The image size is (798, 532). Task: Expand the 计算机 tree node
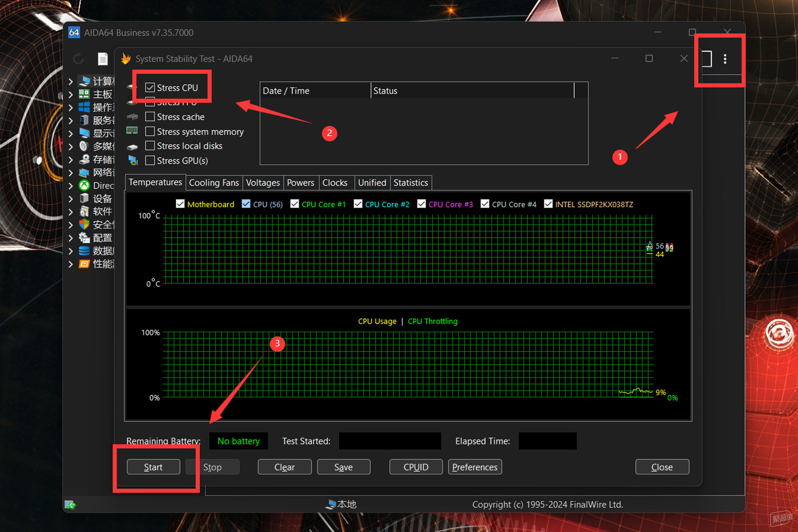pyautogui.click(x=71, y=81)
